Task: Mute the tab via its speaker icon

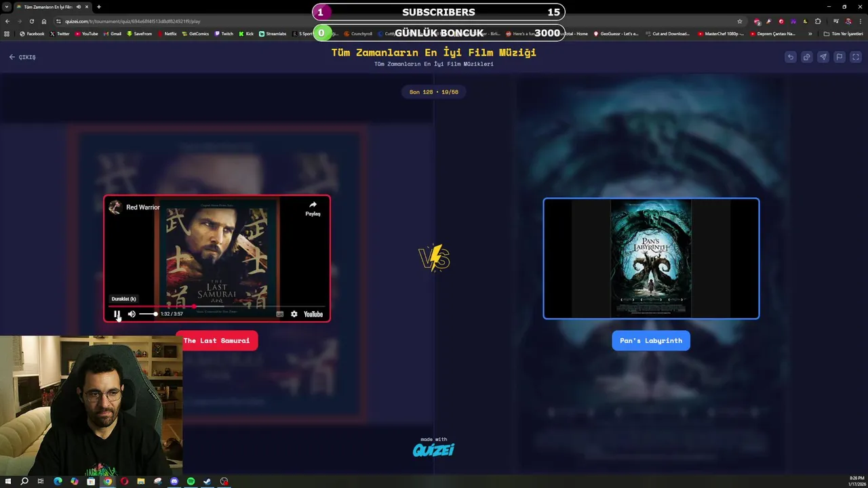Action: (79, 7)
